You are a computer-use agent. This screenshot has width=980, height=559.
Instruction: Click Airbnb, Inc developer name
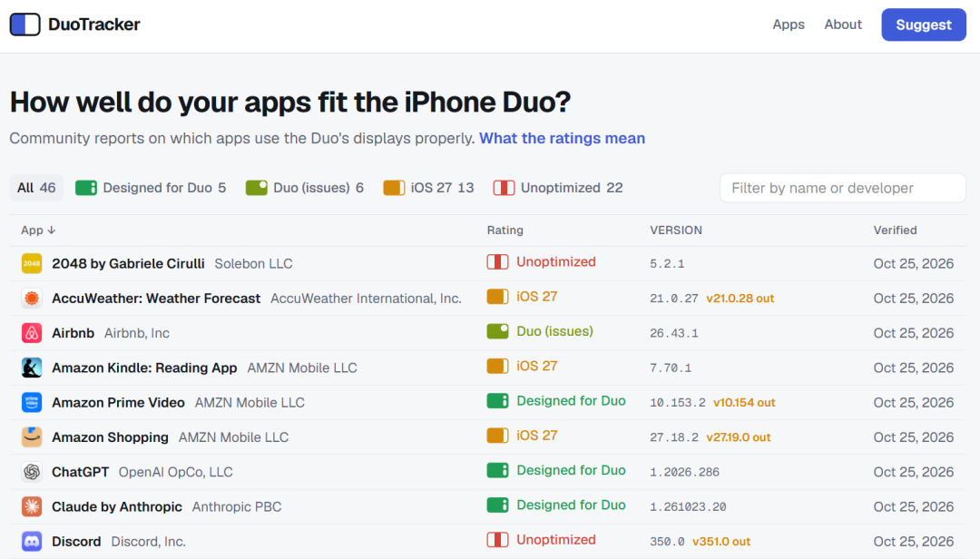[x=137, y=333]
